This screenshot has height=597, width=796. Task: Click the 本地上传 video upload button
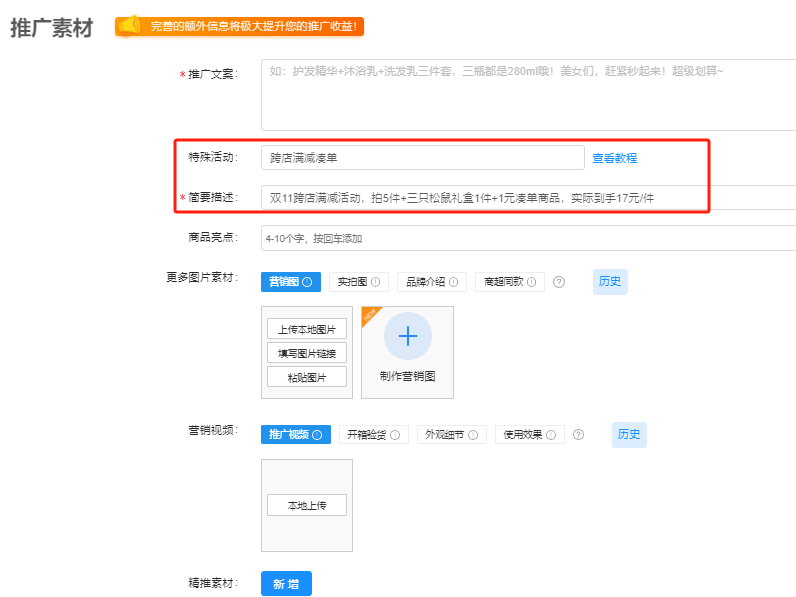pos(306,505)
